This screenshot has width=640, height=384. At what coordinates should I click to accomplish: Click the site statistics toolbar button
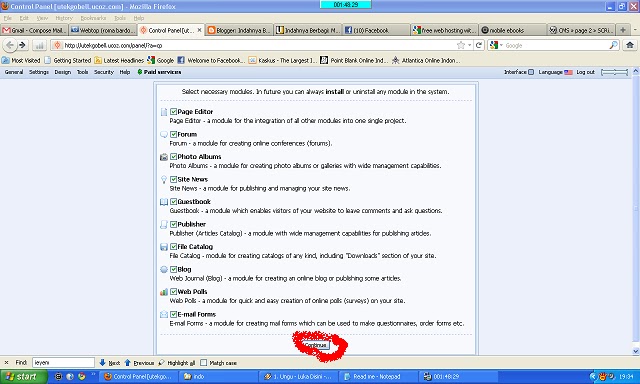[x=39, y=45]
